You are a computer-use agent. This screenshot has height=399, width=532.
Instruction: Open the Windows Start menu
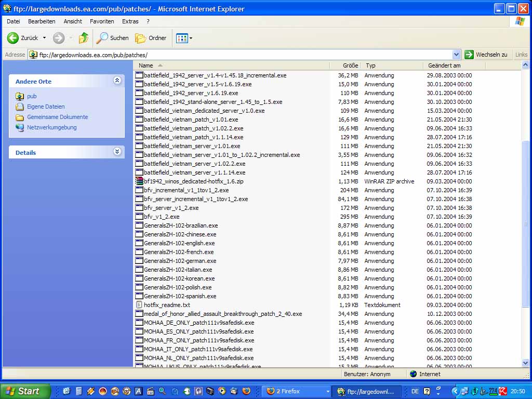tap(25, 391)
